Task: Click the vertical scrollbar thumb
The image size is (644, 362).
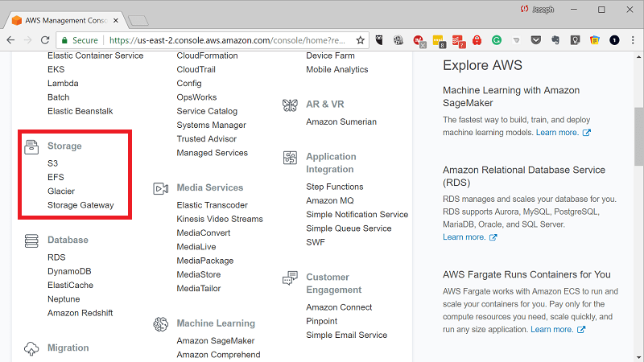Action: pos(639,137)
